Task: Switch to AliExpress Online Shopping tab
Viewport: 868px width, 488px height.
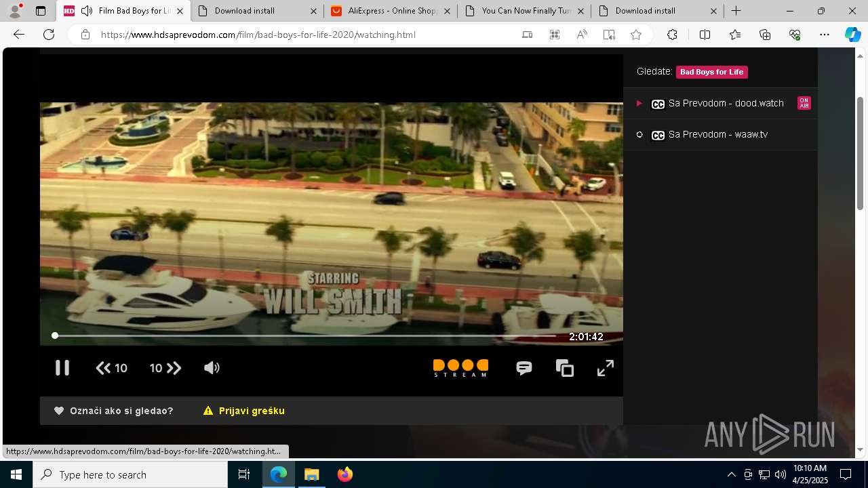Action: click(x=390, y=11)
